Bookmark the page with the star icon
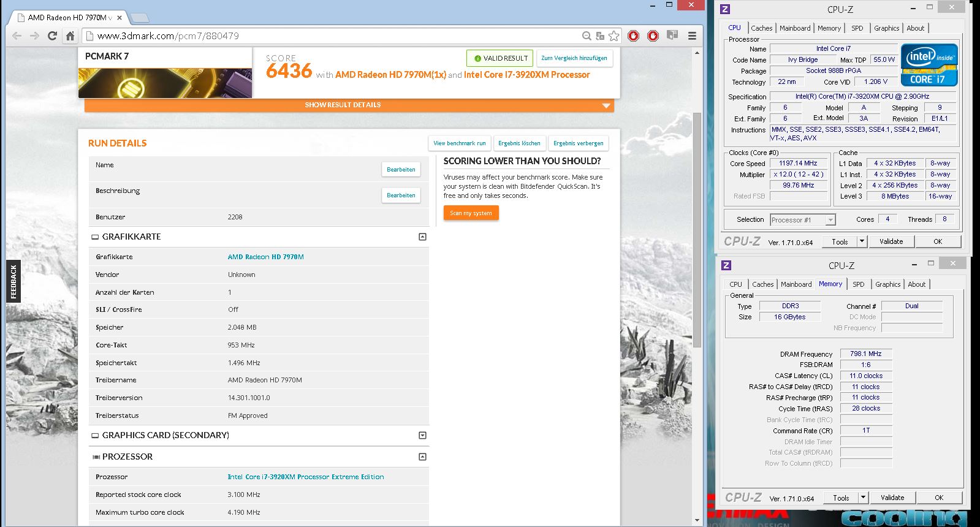The height and width of the screenshot is (527, 980). click(x=613, y=36)
